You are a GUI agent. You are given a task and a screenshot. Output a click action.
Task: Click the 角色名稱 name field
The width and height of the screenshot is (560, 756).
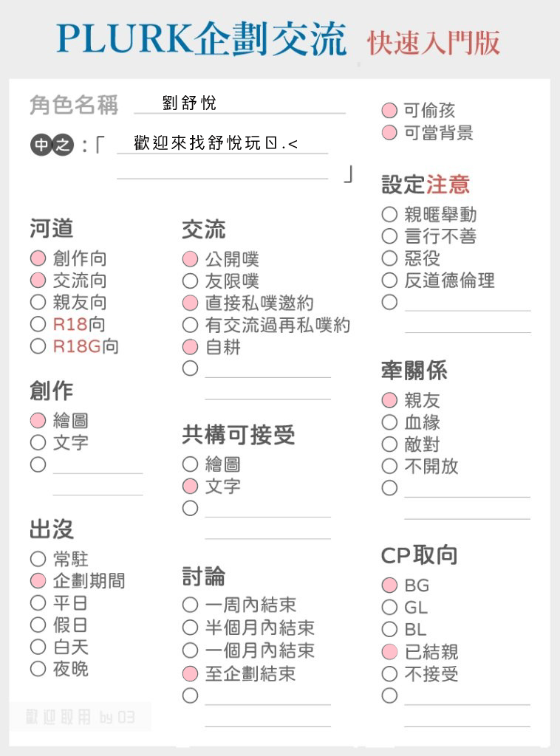(239, 103)
